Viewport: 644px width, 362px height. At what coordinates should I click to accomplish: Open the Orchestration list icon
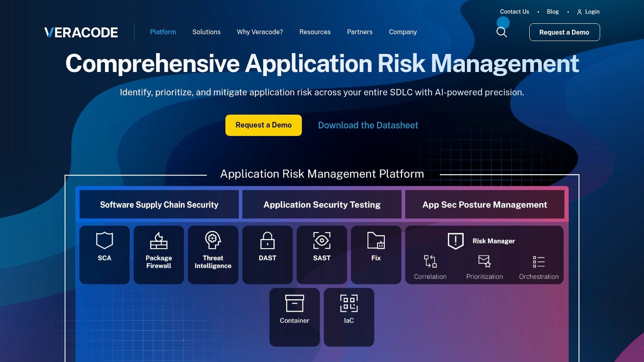(539, 261)
